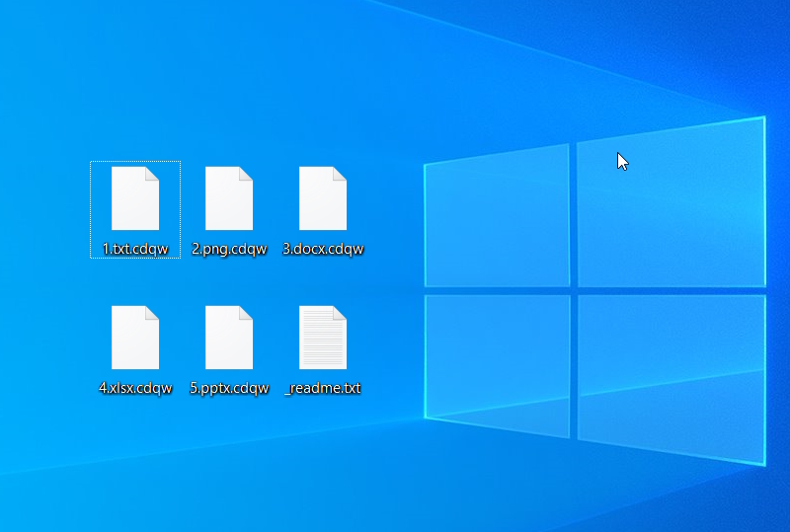The height and width of the screenshot is (532, 790).
Task: Click the 2.png.cdqw file icon
Action: 229,198
